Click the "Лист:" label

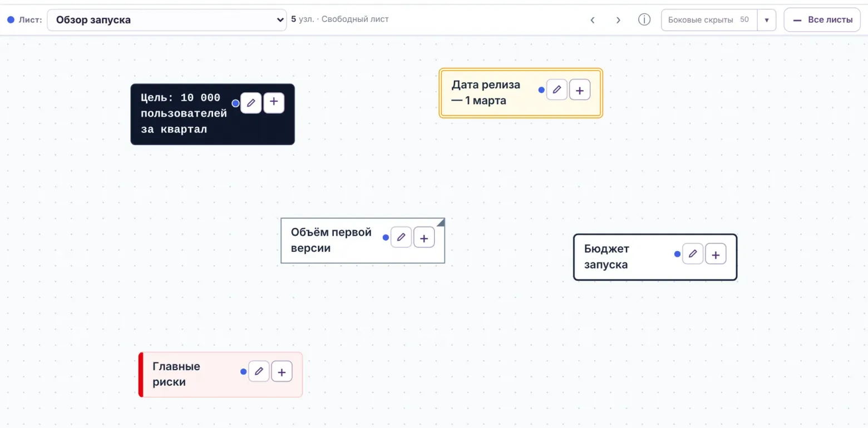click(x=31, y=20)
